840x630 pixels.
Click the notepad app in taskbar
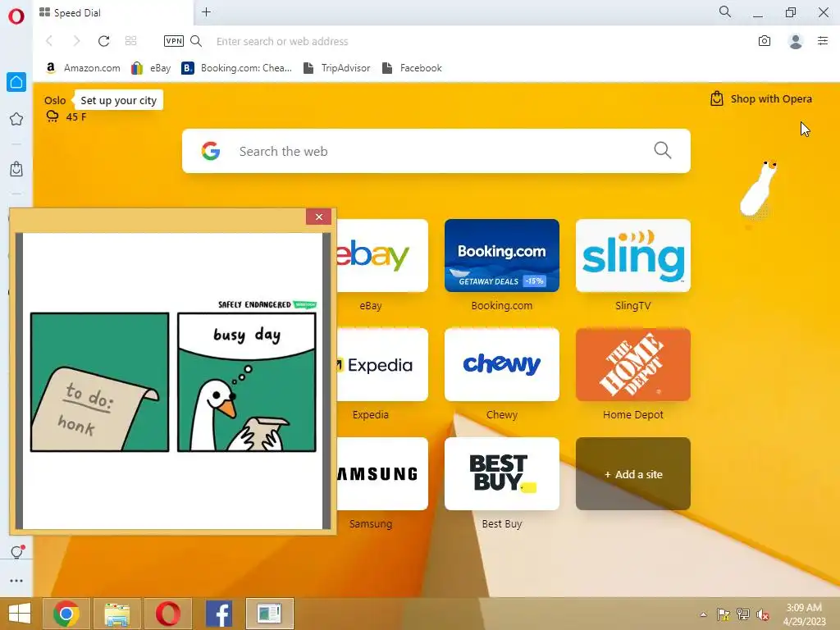[x=269, y=614]
